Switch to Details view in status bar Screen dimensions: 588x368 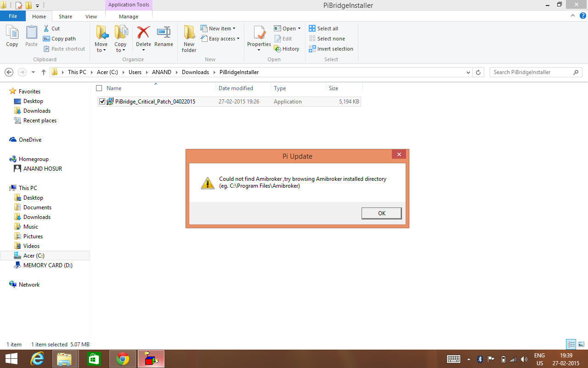571,344
